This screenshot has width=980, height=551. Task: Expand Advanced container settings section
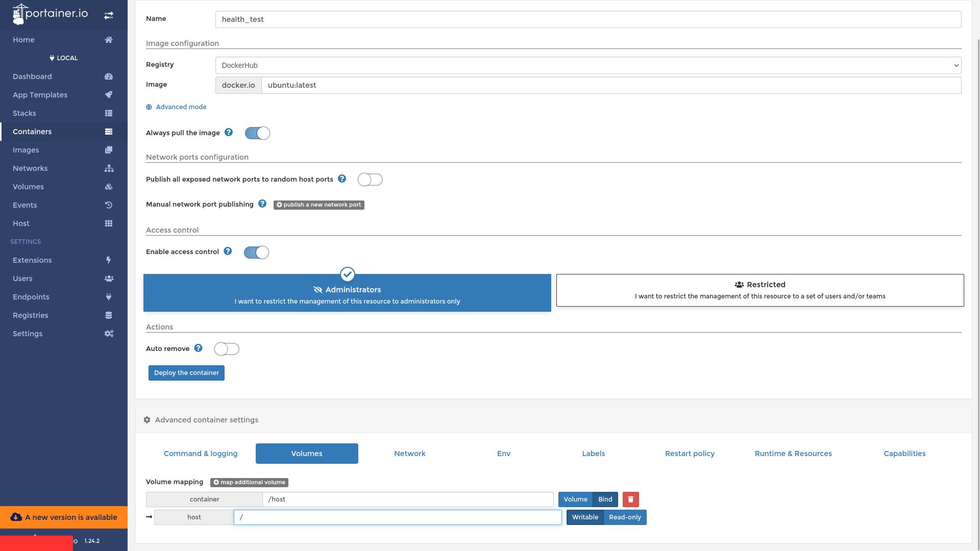(207, 420)
